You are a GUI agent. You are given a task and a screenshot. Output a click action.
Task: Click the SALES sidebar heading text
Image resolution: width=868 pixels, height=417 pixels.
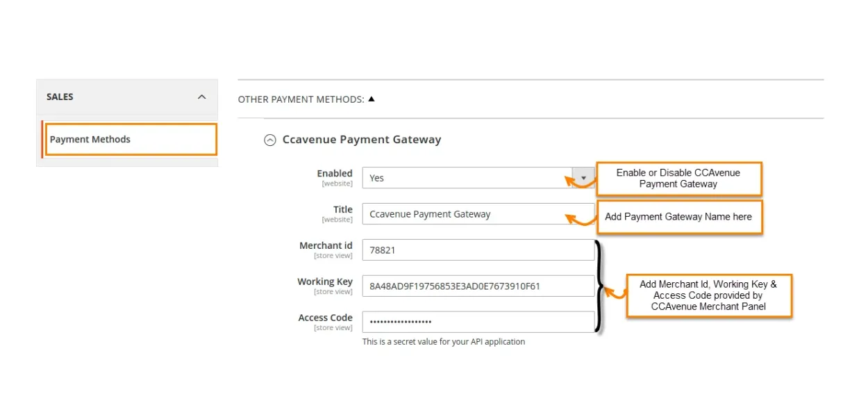coord(60,97)
